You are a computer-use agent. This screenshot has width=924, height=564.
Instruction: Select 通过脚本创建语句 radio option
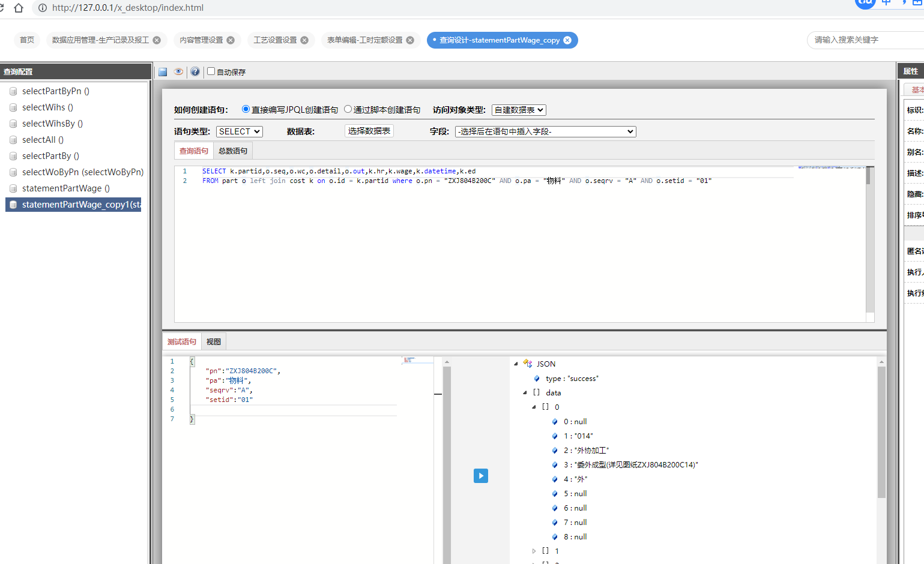click(348, 109)
